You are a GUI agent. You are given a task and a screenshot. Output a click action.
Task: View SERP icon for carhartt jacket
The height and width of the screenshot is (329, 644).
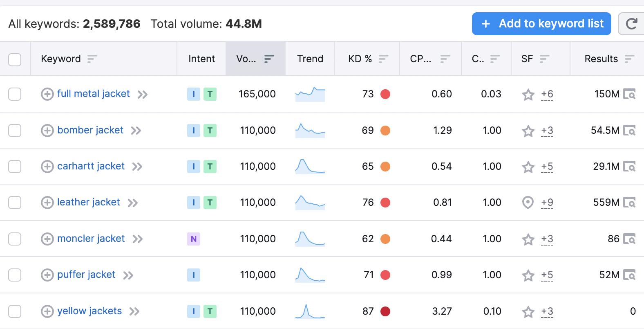click(629, 167)
